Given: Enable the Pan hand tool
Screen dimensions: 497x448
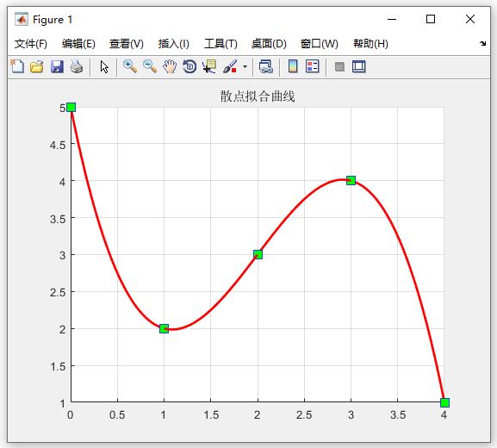Looking at the screenshot, I should coord(170,66).
